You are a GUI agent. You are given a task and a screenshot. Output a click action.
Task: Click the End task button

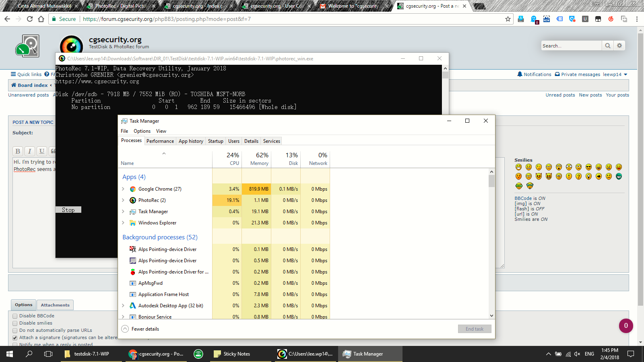[x=475, y=329]
